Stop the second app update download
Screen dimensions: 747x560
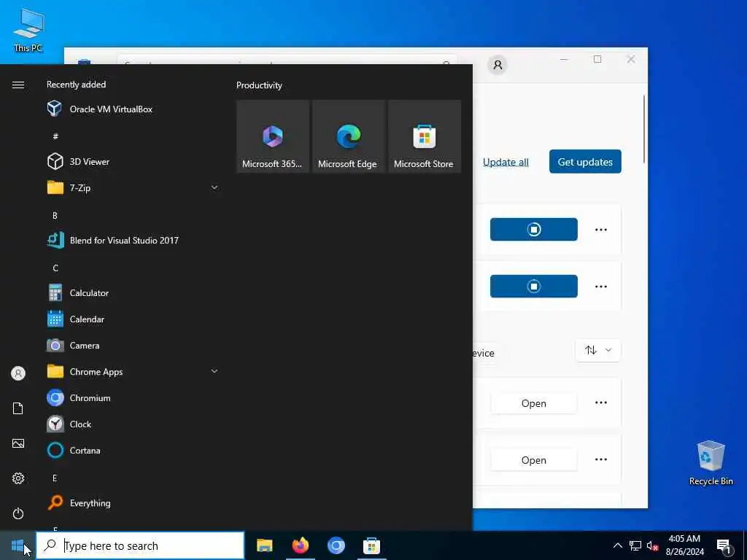point(533,286)
